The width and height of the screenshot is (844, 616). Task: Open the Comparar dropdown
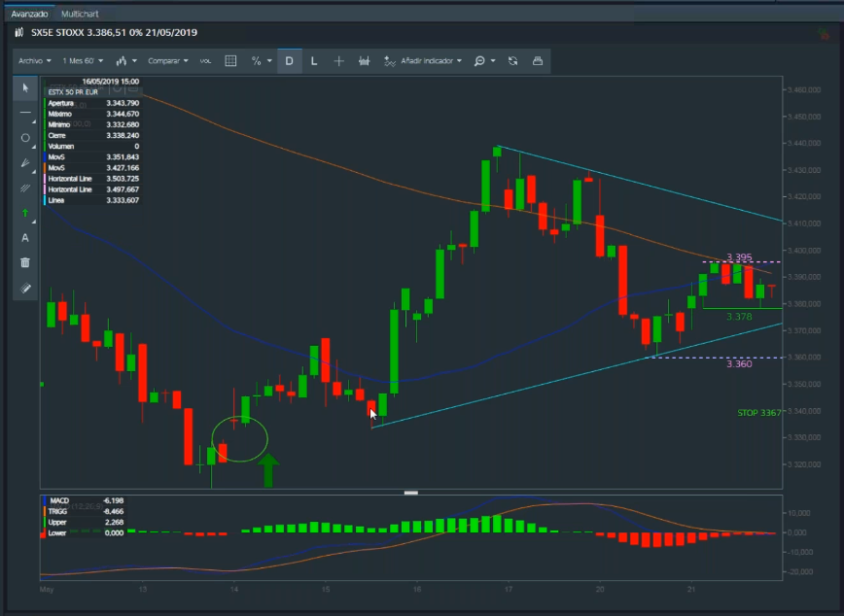click(168, 61)
